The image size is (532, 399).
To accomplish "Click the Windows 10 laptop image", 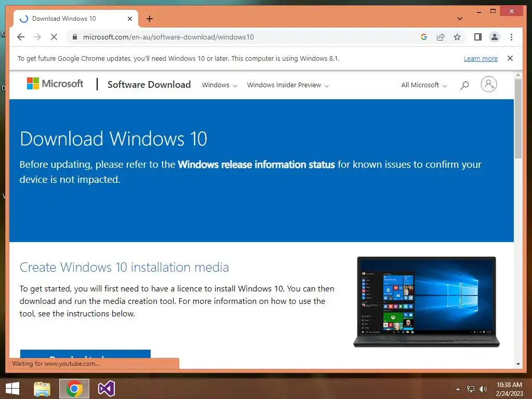I will (427, 302).
